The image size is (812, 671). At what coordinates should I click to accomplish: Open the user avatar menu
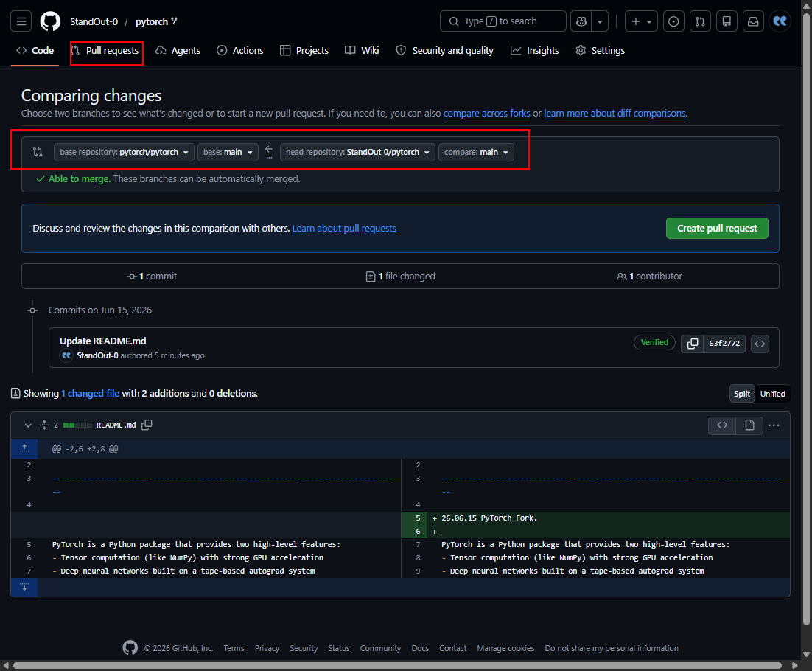[780, 21]
